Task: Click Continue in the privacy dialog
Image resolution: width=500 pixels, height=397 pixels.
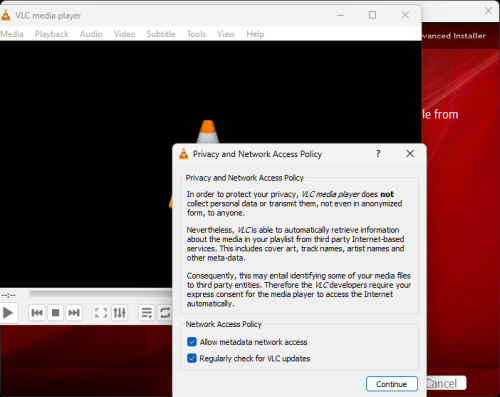Action: click(x=392, y=384)
